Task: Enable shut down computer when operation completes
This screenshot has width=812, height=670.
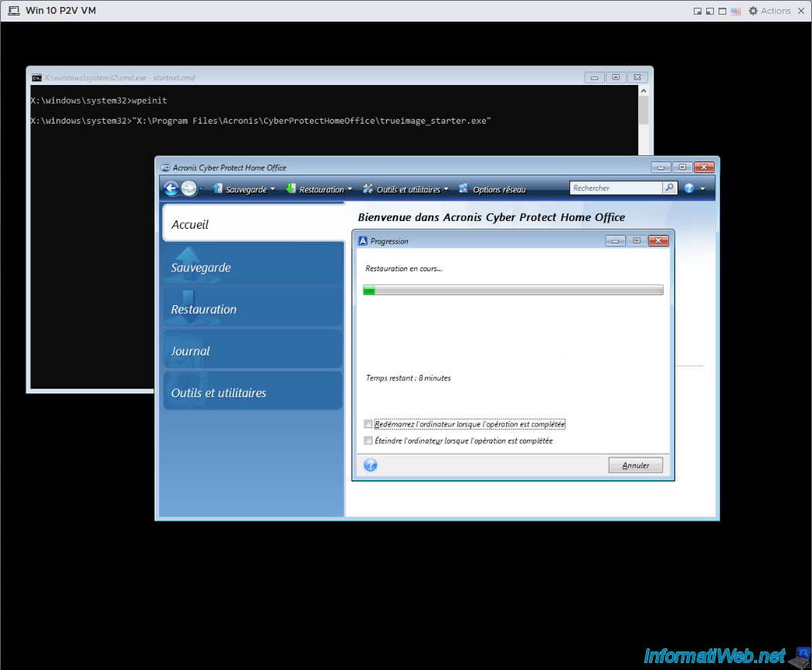Action: pos(369,440)
